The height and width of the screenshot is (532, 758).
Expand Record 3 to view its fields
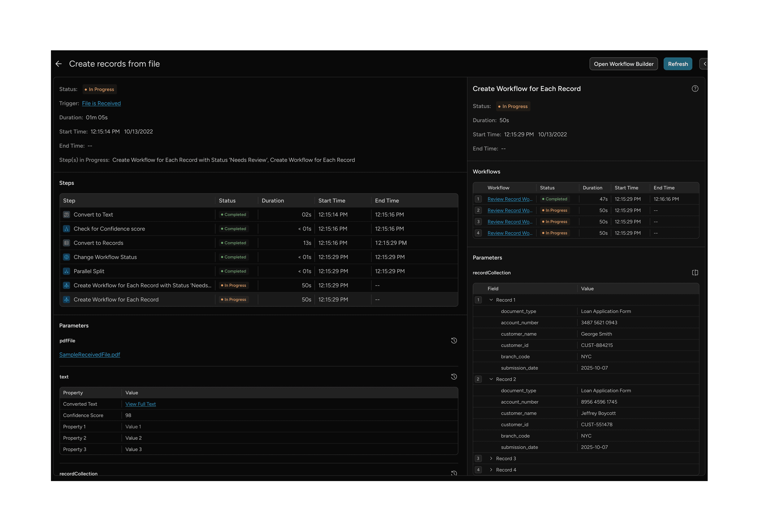tap(491, 458)
